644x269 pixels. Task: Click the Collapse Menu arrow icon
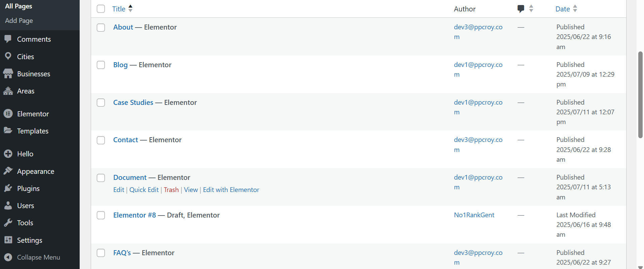(8, 257)
